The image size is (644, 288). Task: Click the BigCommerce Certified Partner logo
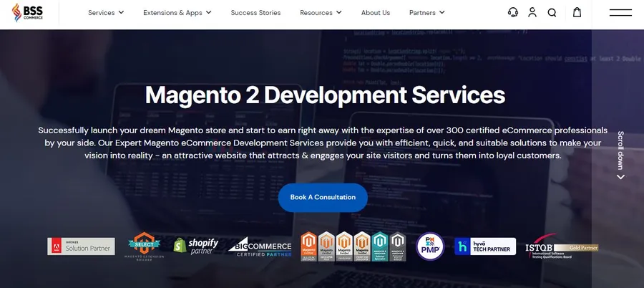(x=260, y=247)
